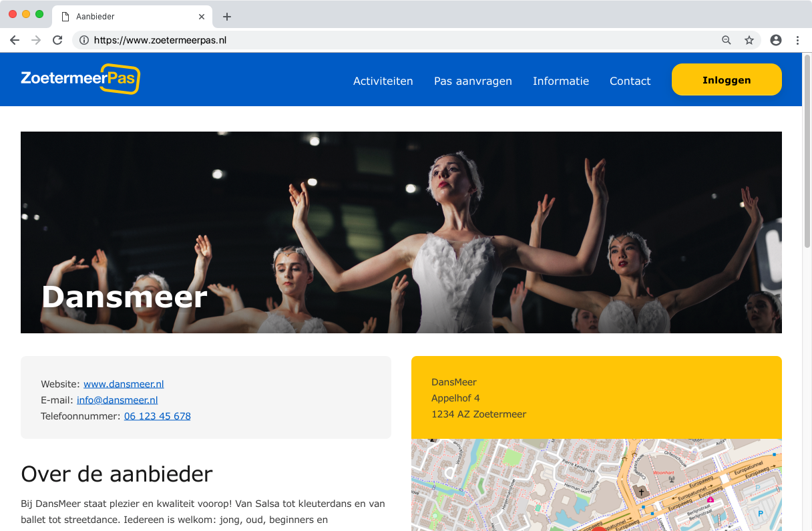Click the site info icon in address bar

pos(84,40)
